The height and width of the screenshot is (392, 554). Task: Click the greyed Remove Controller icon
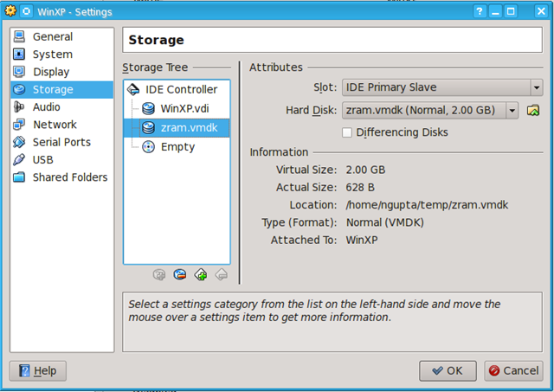pos(222,275)
